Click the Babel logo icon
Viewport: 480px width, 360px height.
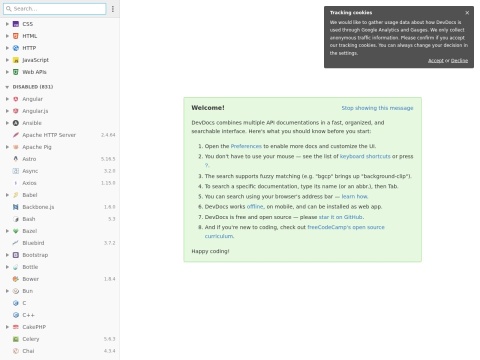coord(16,195)
